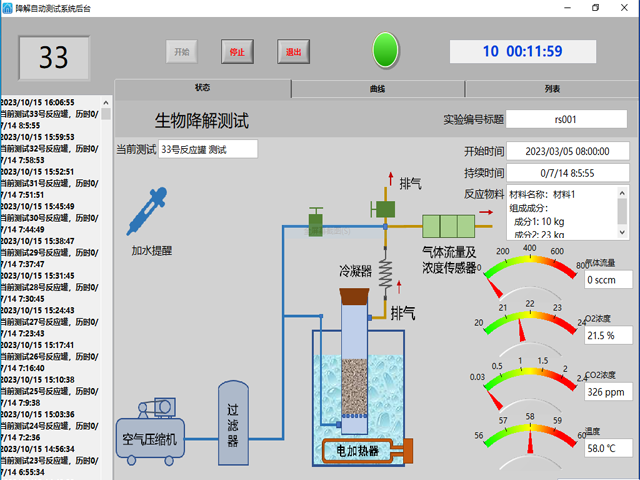
Task: Open the 列表 (list) tab
Action: pos(552,89)
